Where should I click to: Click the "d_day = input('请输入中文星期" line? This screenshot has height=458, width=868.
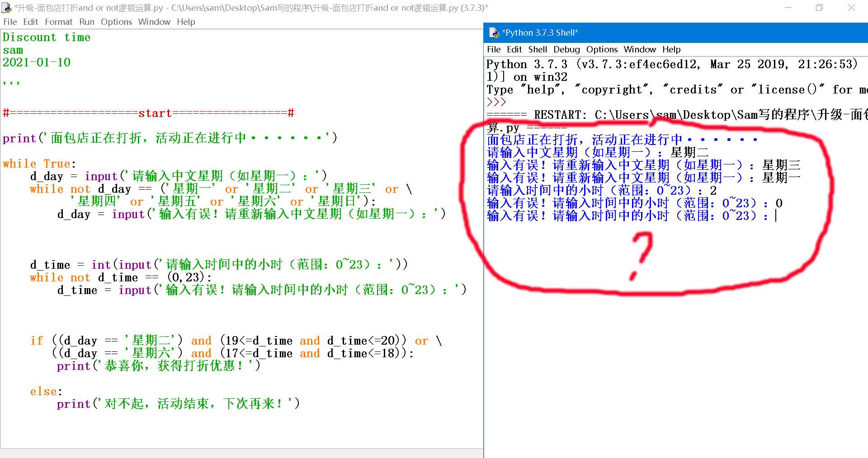coord(178,176)
